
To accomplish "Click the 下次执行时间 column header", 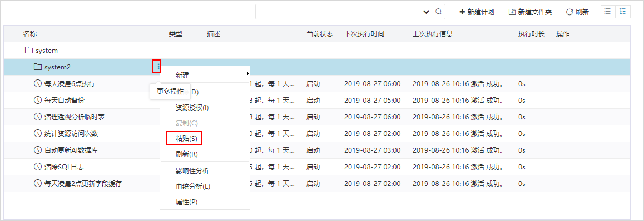I will pos(364,34).
